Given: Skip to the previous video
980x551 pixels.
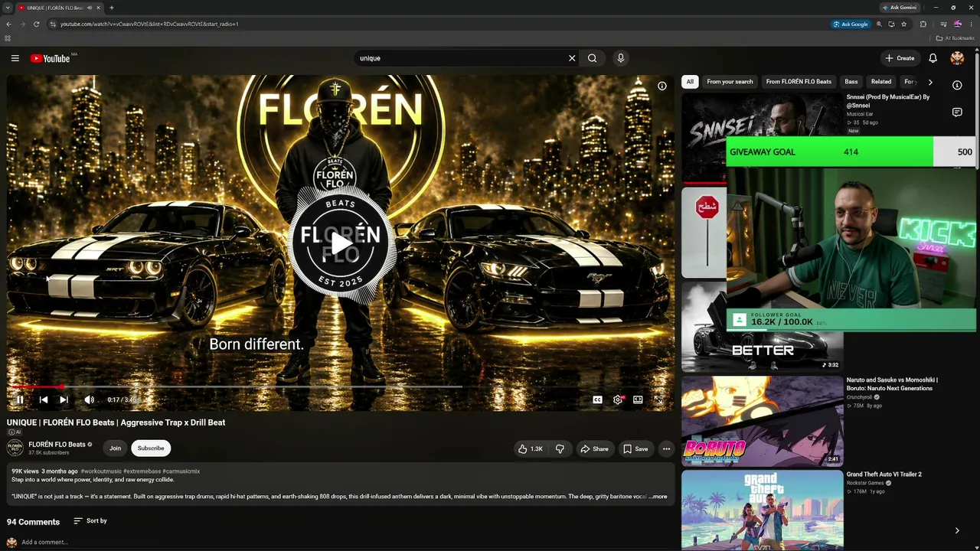Looking at the screenshot, I should [44, 399].
